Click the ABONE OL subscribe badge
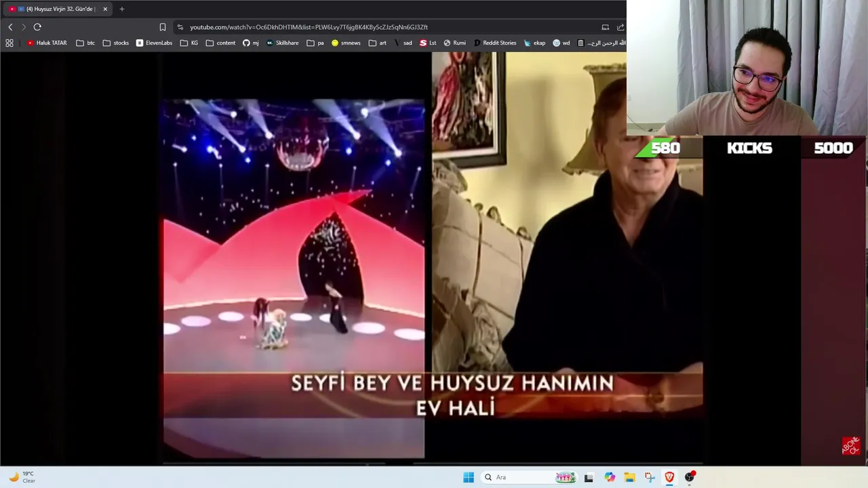The height and width of the screenshot is (488, 868). point(850,445)
